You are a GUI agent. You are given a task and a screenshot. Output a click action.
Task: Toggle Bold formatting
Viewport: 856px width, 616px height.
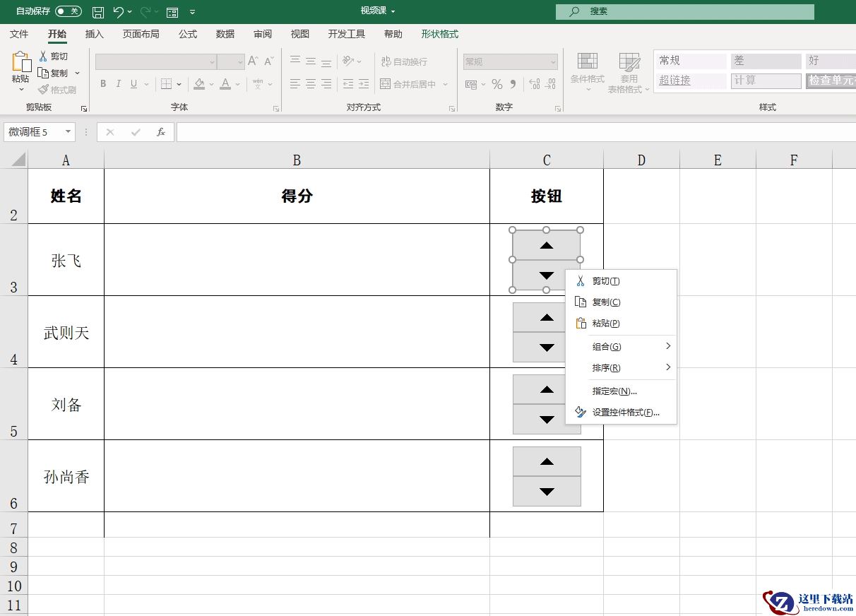[x=103, y=84]
